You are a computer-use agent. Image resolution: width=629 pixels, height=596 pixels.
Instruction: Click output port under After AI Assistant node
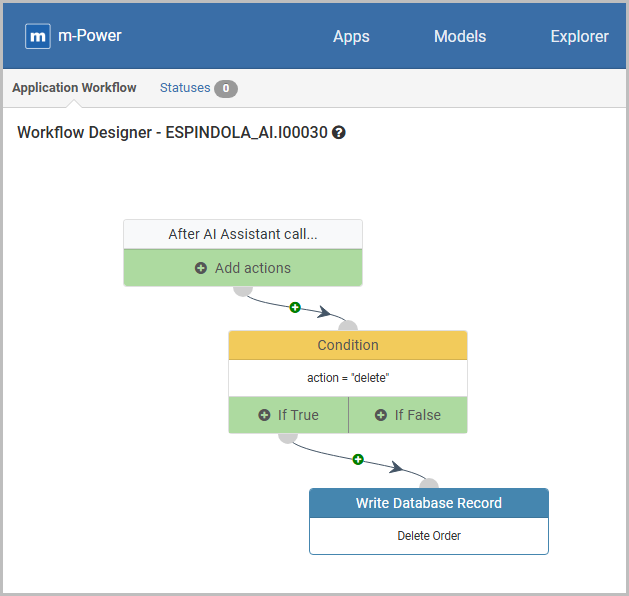(242, 289)
